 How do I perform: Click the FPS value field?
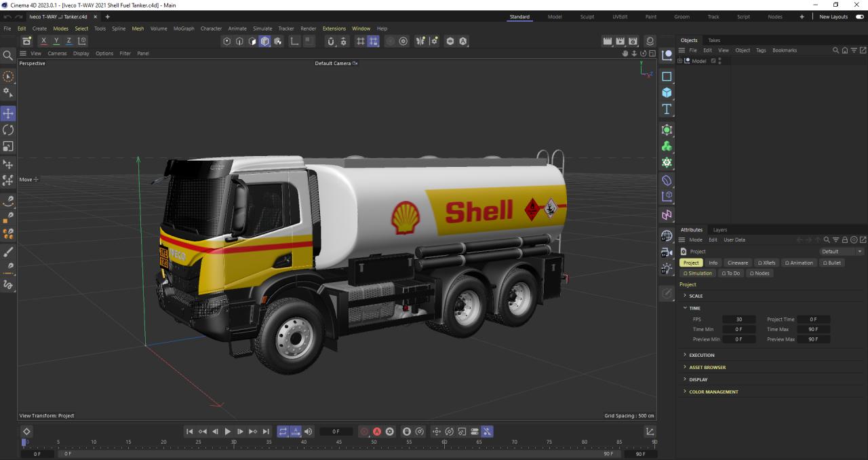tap(738, 320)
